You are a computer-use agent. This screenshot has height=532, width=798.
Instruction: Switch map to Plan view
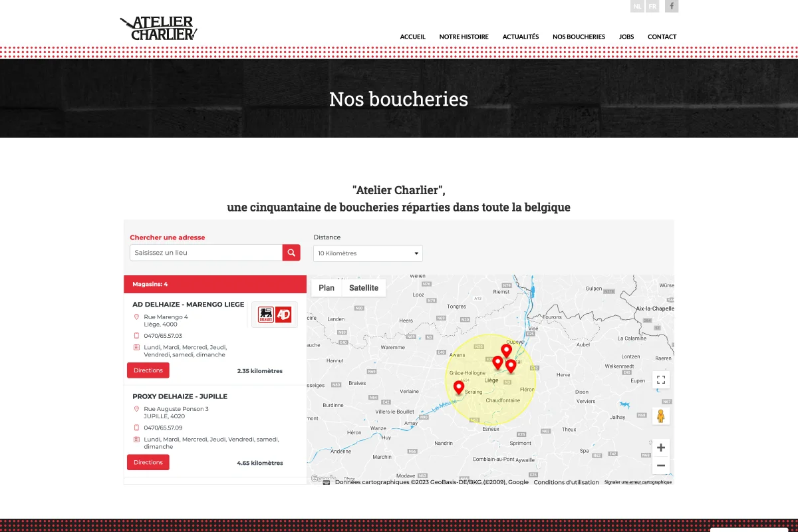(x=327, y=288)
